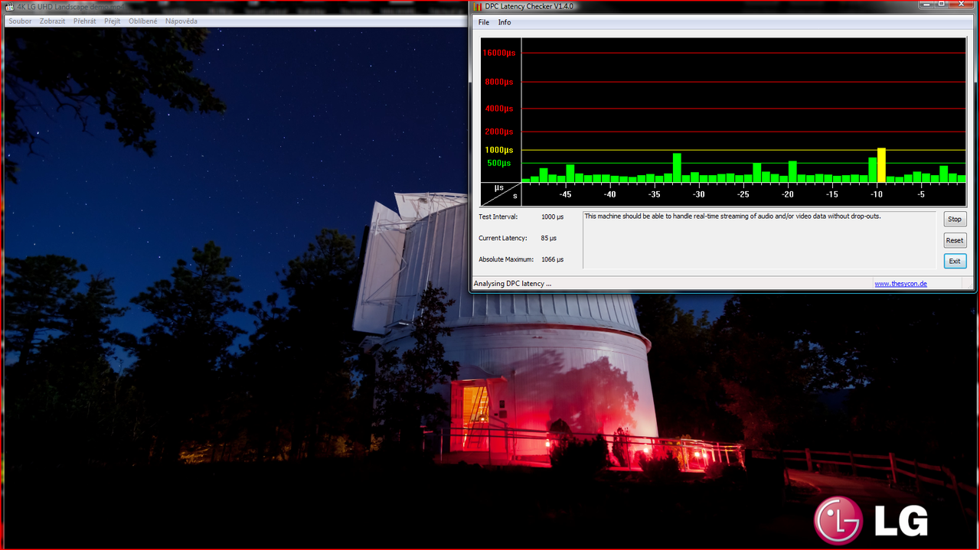Viewport: 980px width, 550px height.
Task: Select the tall yellow latency bar in the graph
Action: (x=881, y=165)
